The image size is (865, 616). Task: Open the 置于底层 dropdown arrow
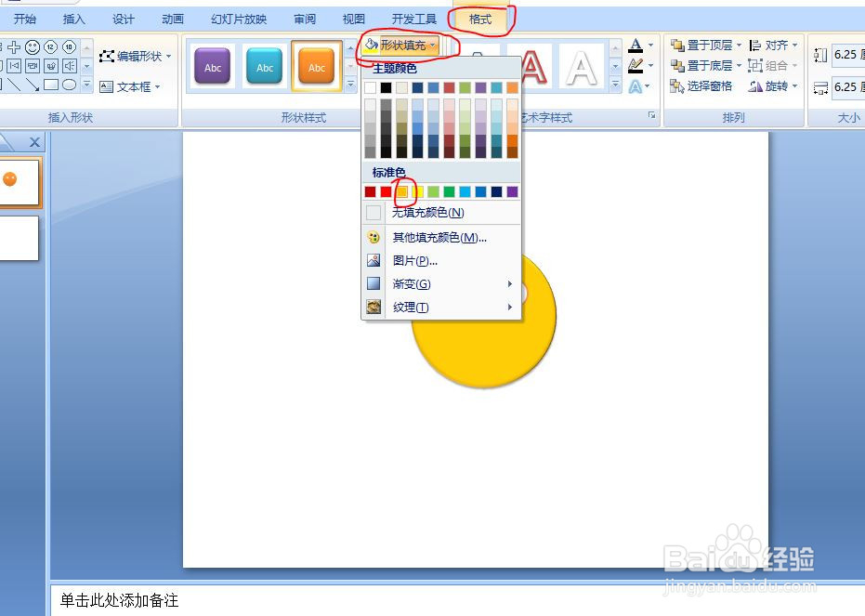click(740, 66)
